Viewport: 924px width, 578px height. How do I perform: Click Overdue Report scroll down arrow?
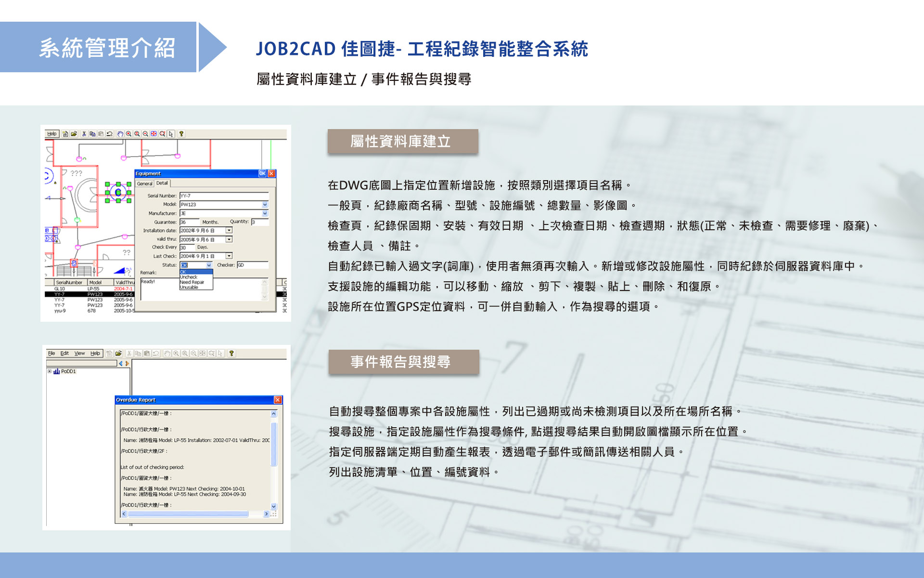click(x=274, y=506)
